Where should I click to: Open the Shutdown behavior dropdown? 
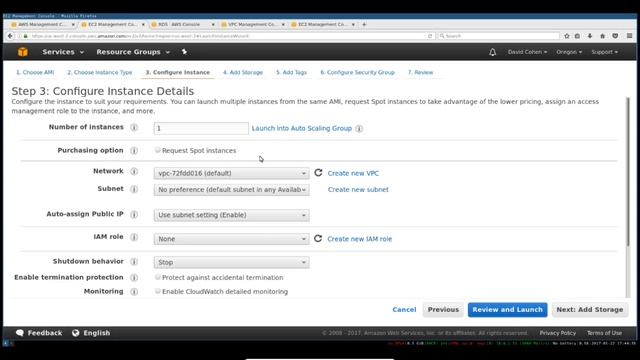pos(231,262)
